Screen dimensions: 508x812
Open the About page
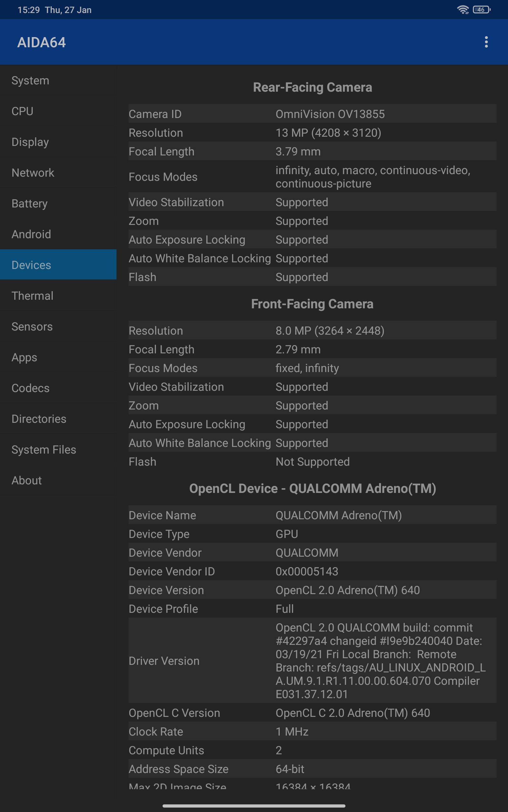click(58, 480)
